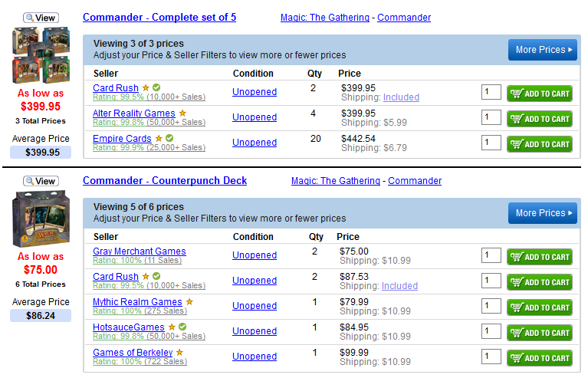This screenshot has height=378, width=588.
Task: Add Card Rush $87.53 listing to cart
Action: [540, 282]
